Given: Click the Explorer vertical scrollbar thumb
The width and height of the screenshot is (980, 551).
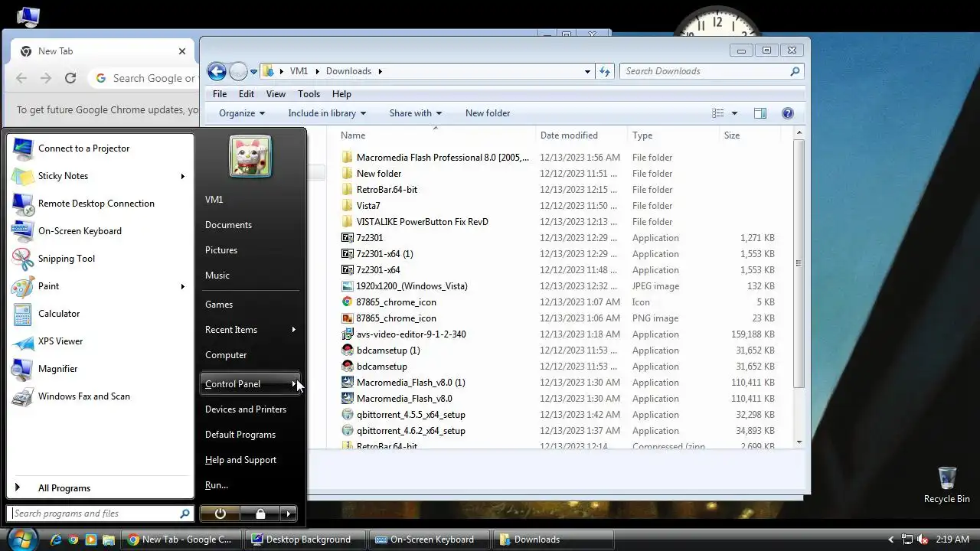Looking at the screenshot, I should tap(799, 264).
